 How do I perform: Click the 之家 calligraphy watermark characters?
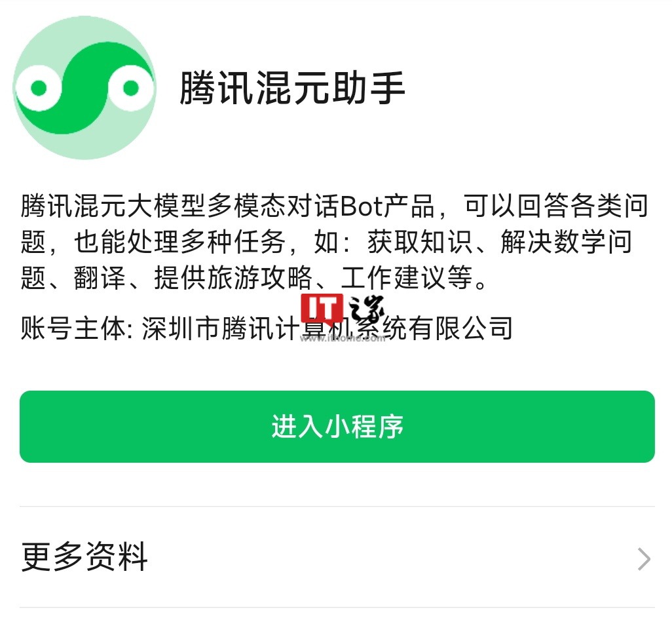tap(365, 311)
